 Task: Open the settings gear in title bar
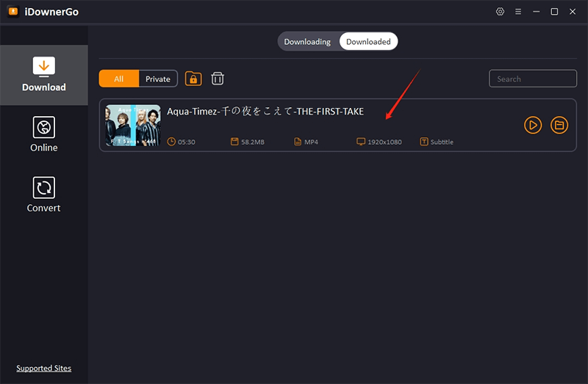pyautogui.click(x=501, y=12)
